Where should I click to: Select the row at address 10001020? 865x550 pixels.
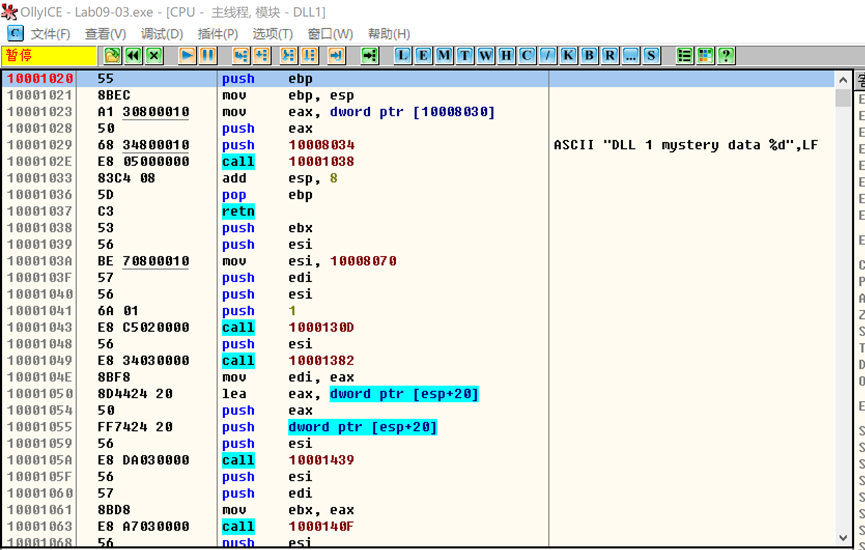[x=418, y=79]
